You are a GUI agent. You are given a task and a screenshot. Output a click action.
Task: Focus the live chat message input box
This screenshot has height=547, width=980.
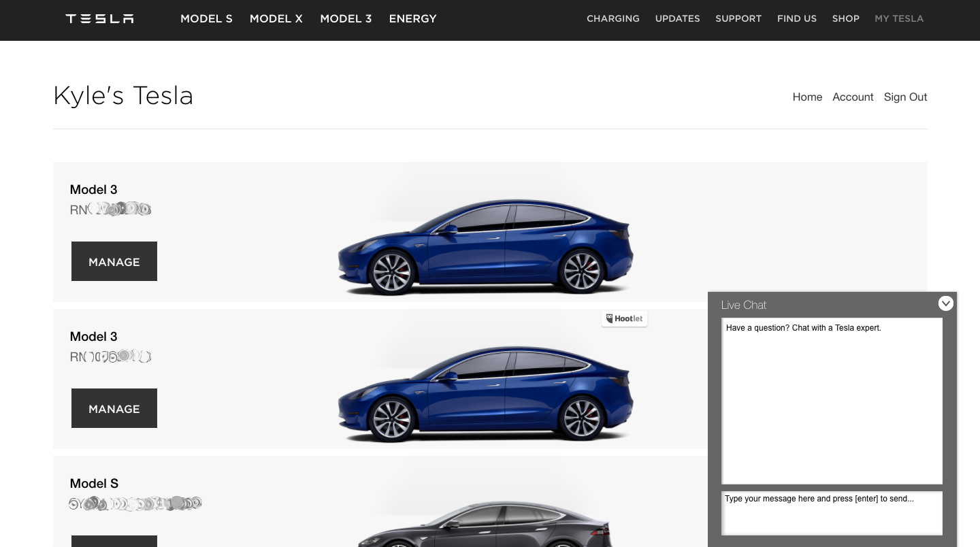coord(832,513)
